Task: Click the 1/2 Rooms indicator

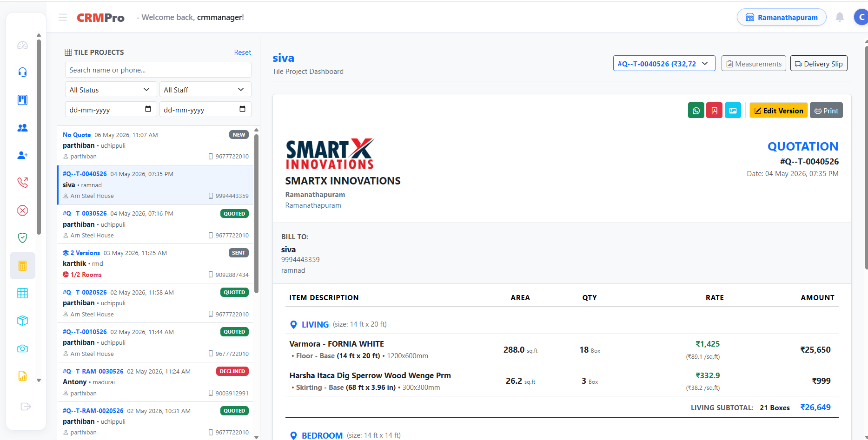Action: 82,275
